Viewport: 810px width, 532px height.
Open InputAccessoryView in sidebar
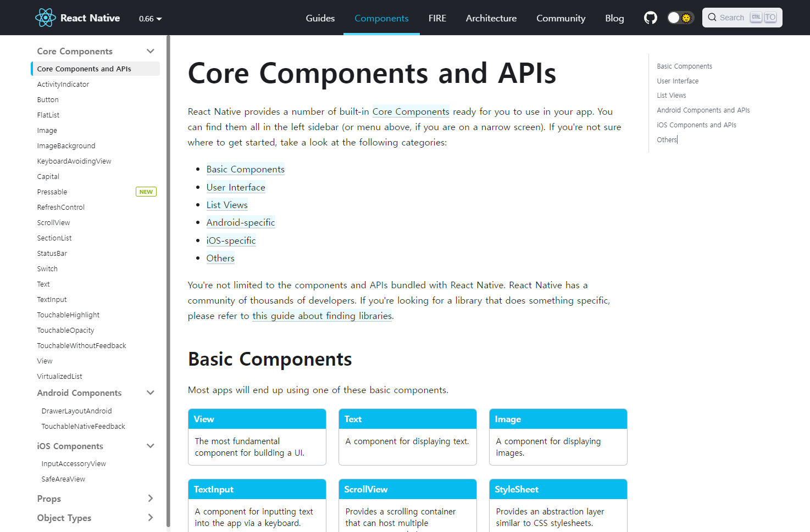(74, 463)
